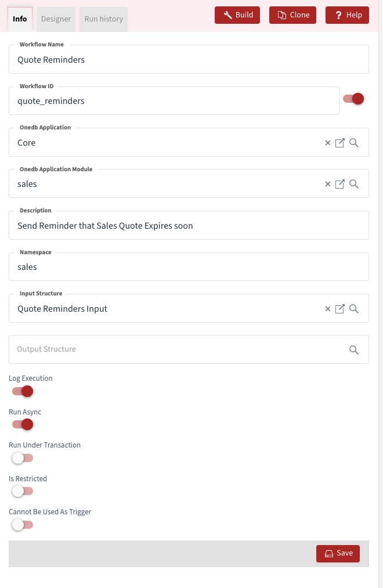Clear the sales Application Module with the X icon
383x588 pixels.
click(x=328, y=183)
